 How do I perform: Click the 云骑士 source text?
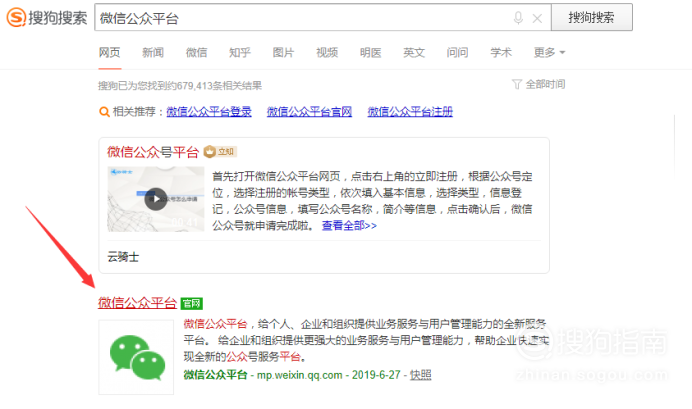point(123,257)
